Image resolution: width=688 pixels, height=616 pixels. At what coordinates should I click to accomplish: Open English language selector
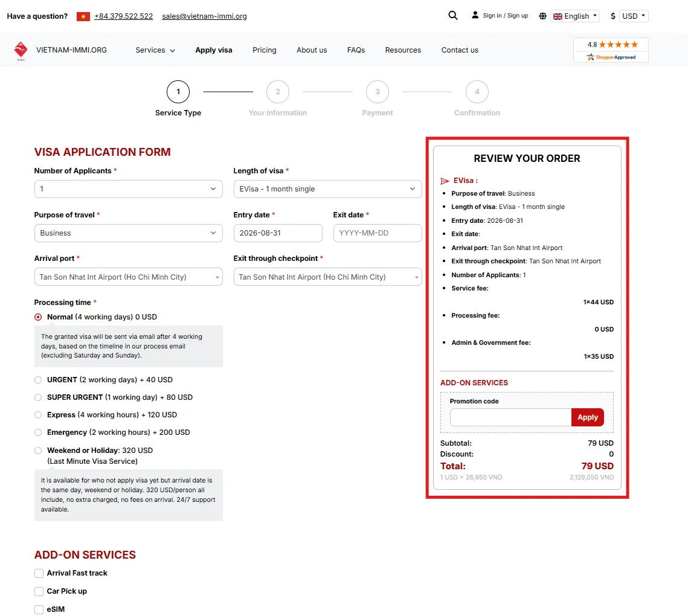point(575,16)
